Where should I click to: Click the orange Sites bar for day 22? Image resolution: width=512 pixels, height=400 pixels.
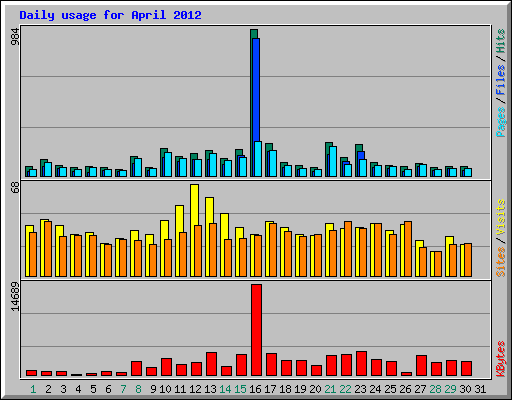tap(348, 249)
